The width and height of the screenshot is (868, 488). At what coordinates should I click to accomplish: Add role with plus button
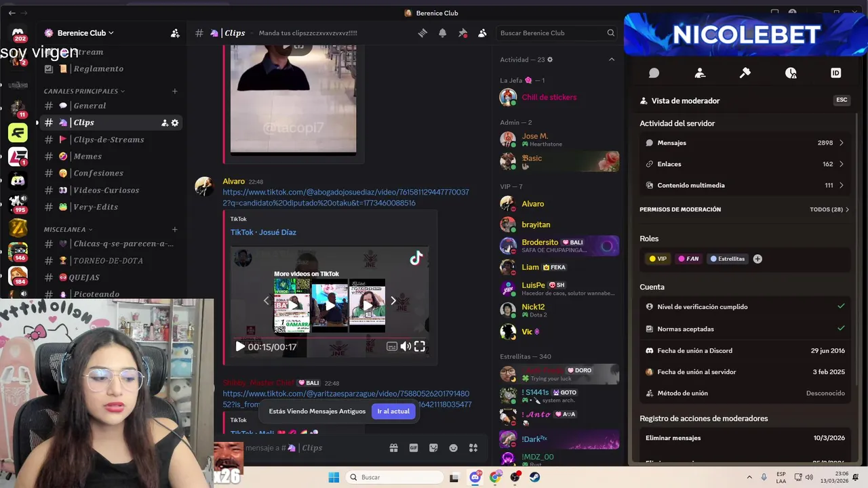point(757,259)
